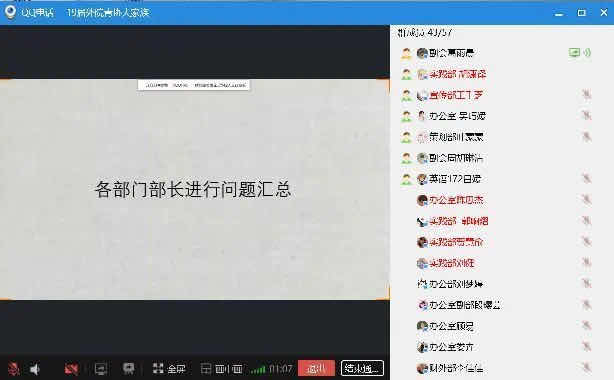Click the floating sharing banner above slide

point(194,85)
